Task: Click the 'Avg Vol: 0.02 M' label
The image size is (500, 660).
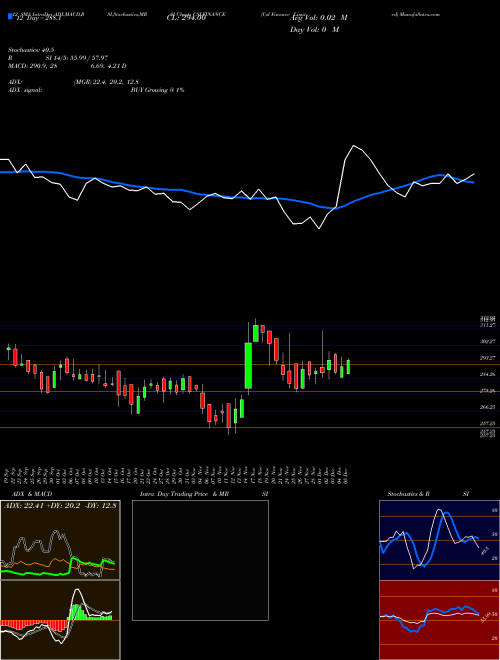Action: point(318,18)
